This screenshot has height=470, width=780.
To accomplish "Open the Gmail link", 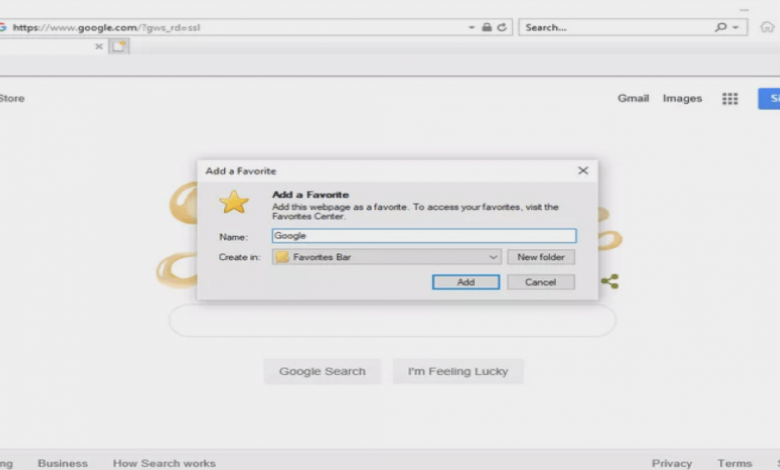I will [633, 98].
